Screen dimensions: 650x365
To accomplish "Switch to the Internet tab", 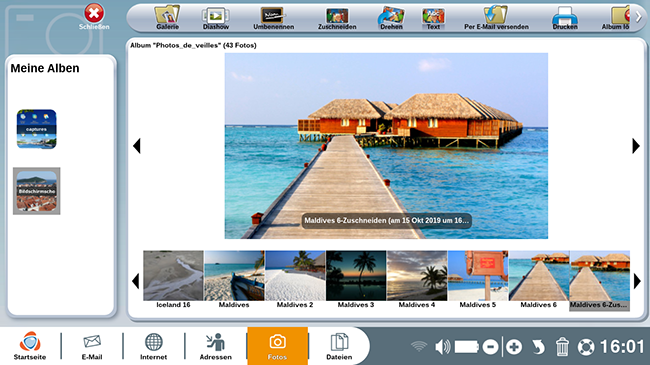I will [153, 346].
